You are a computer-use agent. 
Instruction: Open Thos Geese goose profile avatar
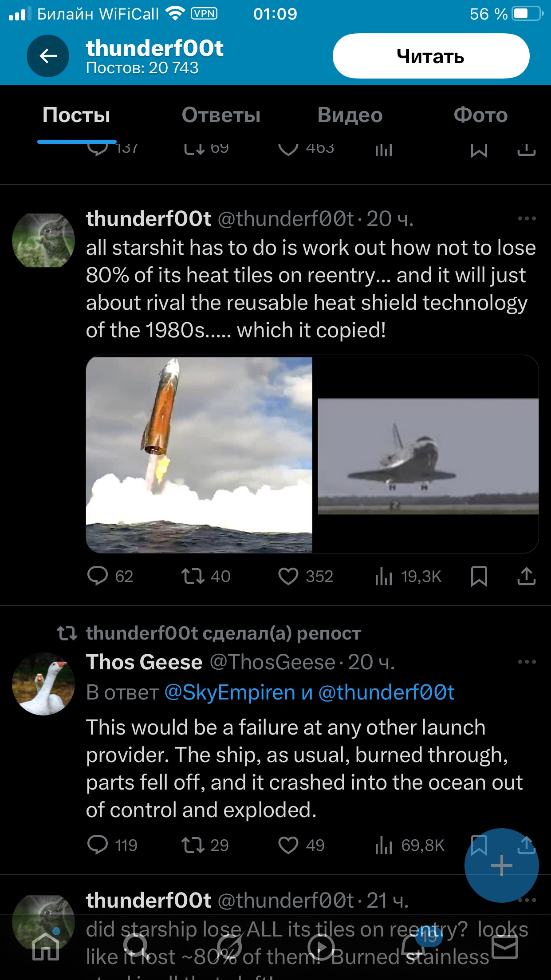(43, 684)
